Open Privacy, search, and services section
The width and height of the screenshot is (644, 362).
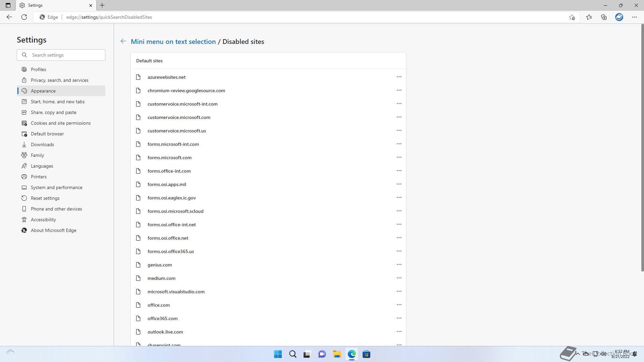coord(61,80)
